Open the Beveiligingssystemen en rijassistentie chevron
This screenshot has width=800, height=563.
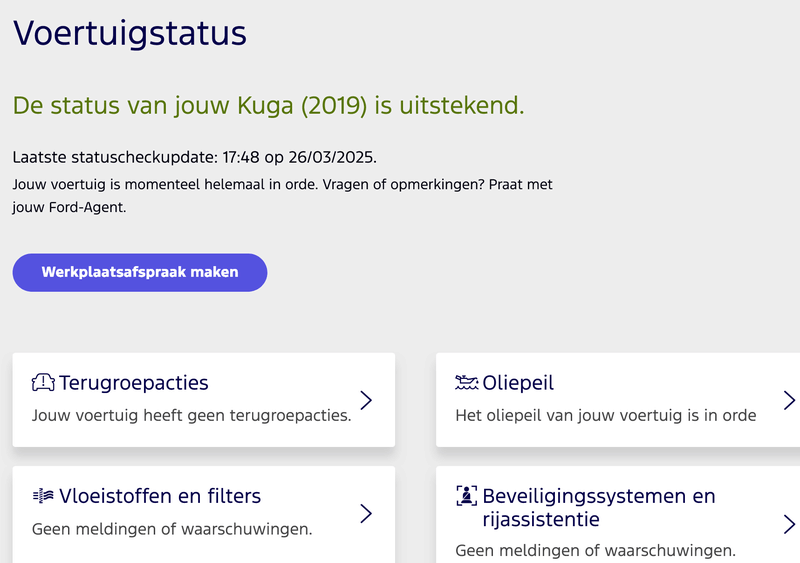[x=789, y=523]
